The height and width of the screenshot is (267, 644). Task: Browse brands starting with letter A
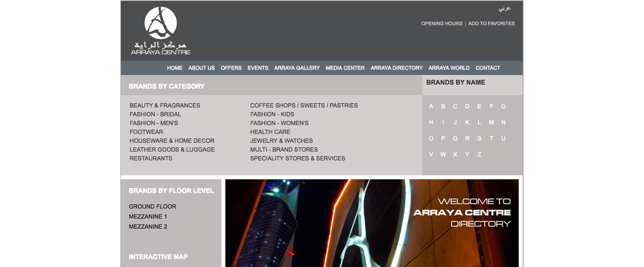tap(431, 106)
